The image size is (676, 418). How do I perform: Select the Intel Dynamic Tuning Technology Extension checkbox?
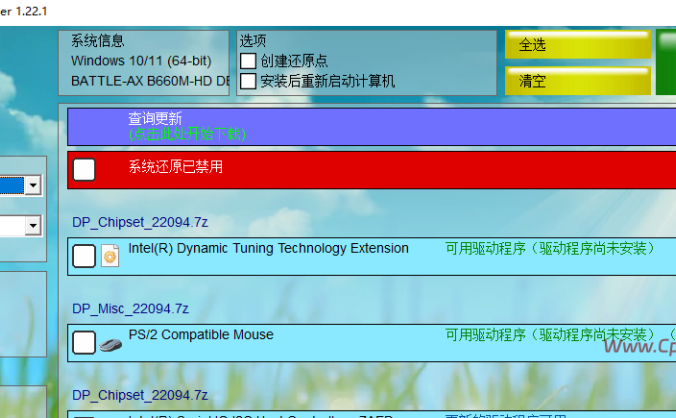click(84, 256)
